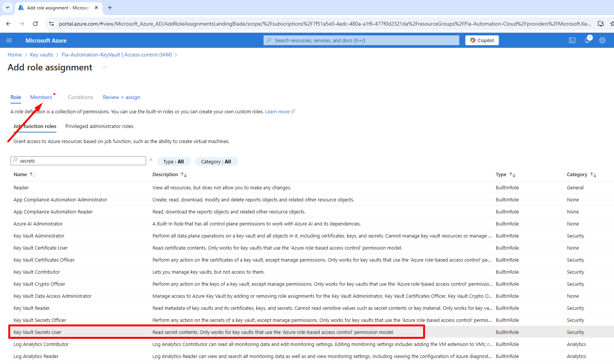Clear the secrets search with X

[x=151, y=160]
